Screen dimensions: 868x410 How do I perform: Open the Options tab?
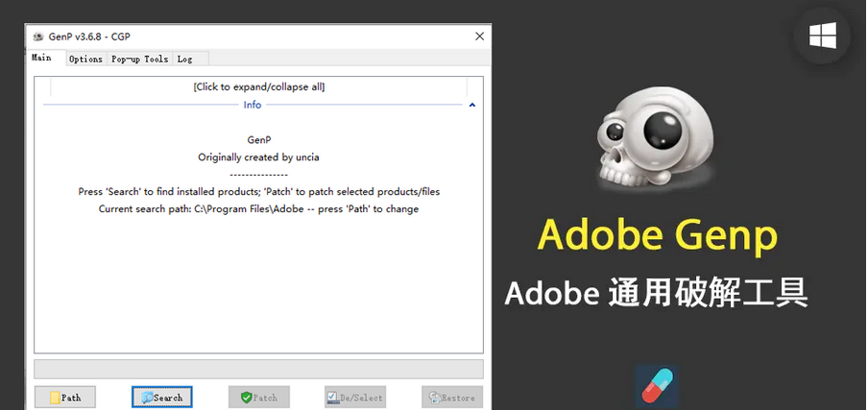click(85, 60)
